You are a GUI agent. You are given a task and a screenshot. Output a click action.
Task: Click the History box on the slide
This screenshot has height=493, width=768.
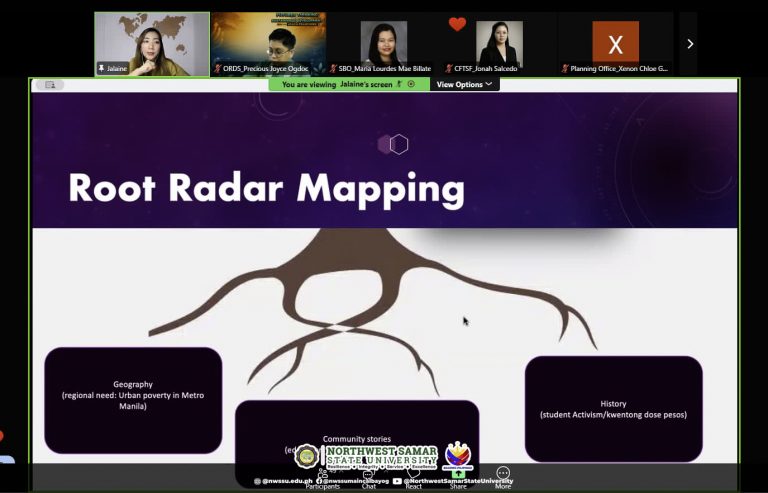(x=613, y=409)
